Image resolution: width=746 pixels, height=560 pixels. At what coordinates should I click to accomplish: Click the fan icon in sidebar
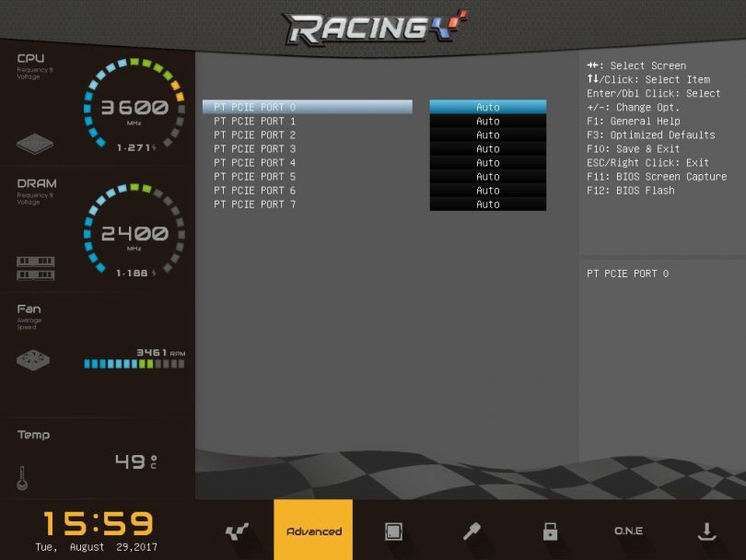[33, 360]
